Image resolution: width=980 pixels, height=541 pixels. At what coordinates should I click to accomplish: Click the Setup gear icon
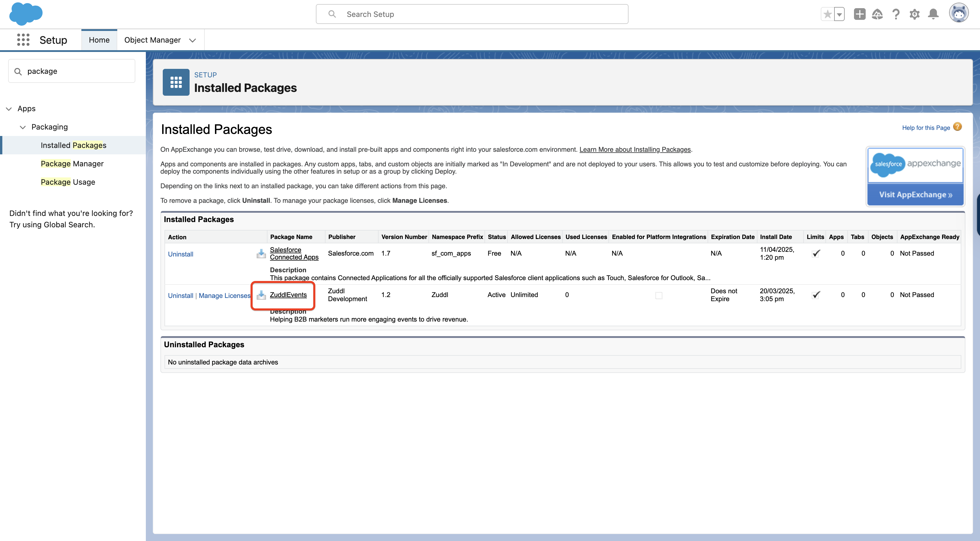pos(915,15)
